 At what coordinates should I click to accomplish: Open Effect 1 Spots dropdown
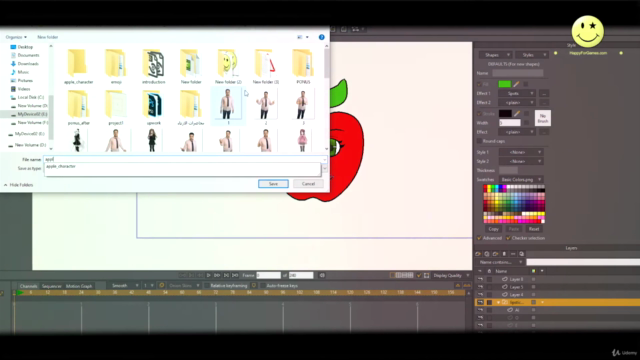click(517, 93)
